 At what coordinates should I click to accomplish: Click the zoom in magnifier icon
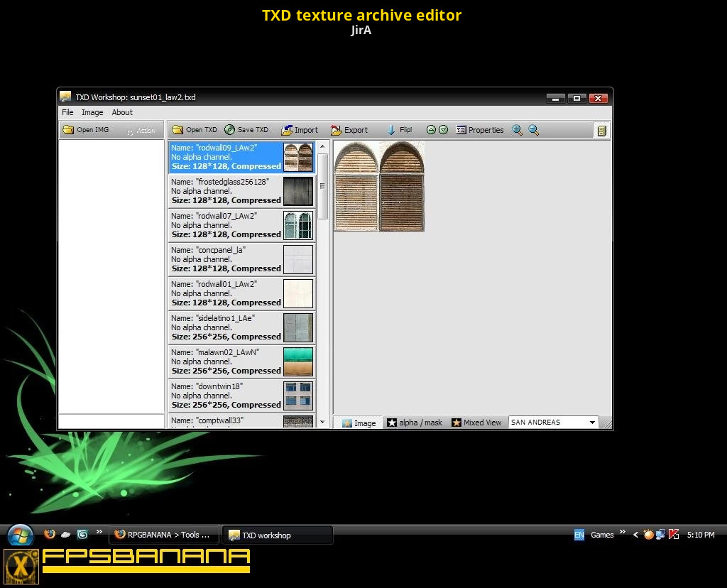point(518,130)
